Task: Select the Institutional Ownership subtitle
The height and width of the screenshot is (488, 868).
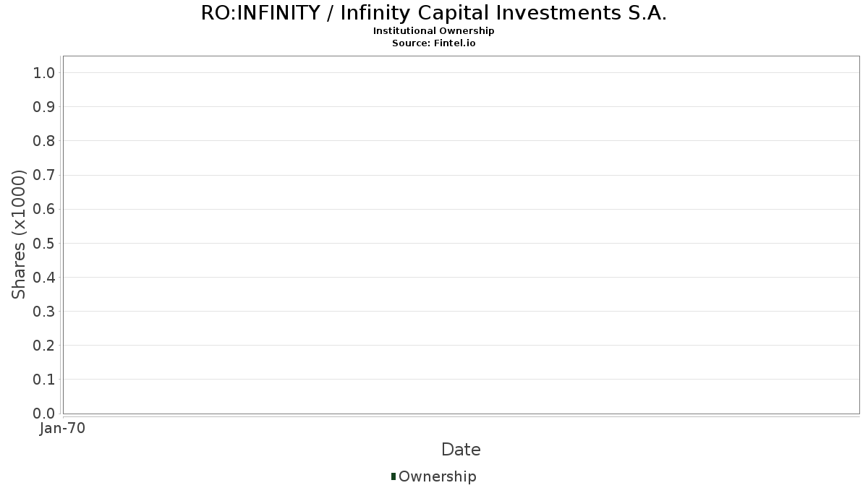Action: tap(433, 31)
